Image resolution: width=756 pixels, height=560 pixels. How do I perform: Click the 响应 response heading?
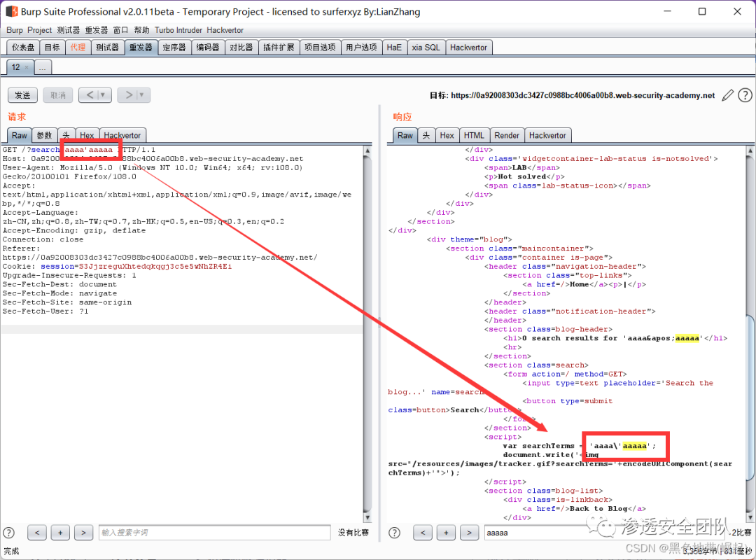(x=402, y=117)
